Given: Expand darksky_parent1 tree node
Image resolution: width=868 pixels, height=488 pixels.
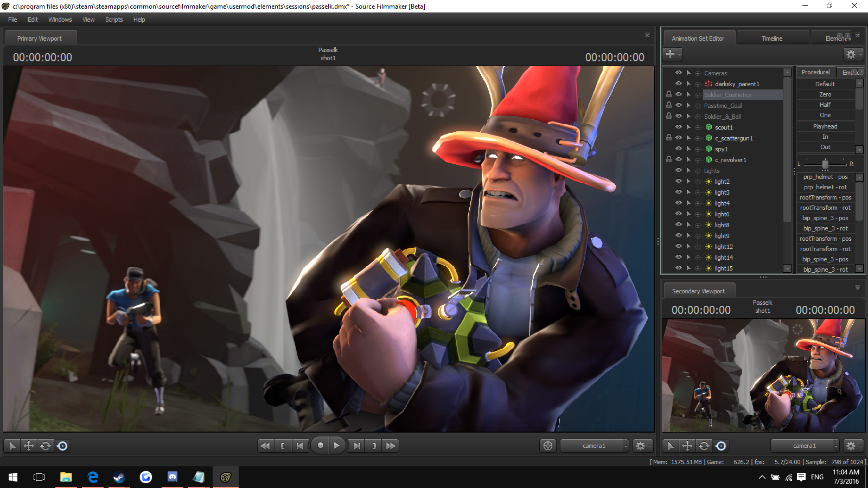Looking at the screenshot, I should [698, 84].
